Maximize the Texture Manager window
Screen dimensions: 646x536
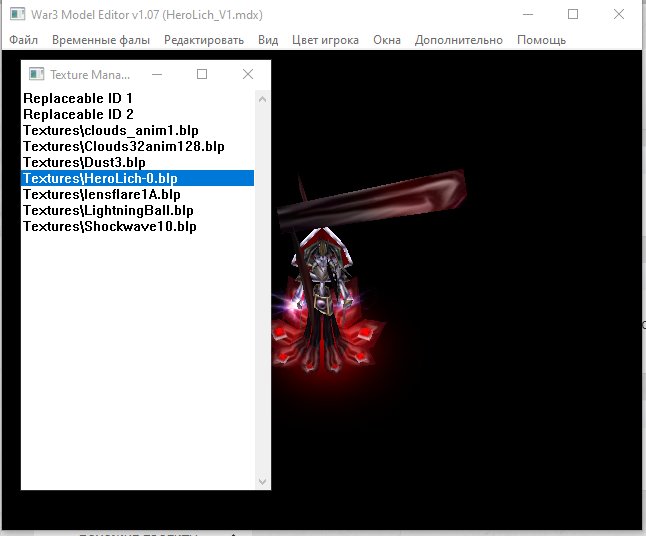(x=202, y=75)
